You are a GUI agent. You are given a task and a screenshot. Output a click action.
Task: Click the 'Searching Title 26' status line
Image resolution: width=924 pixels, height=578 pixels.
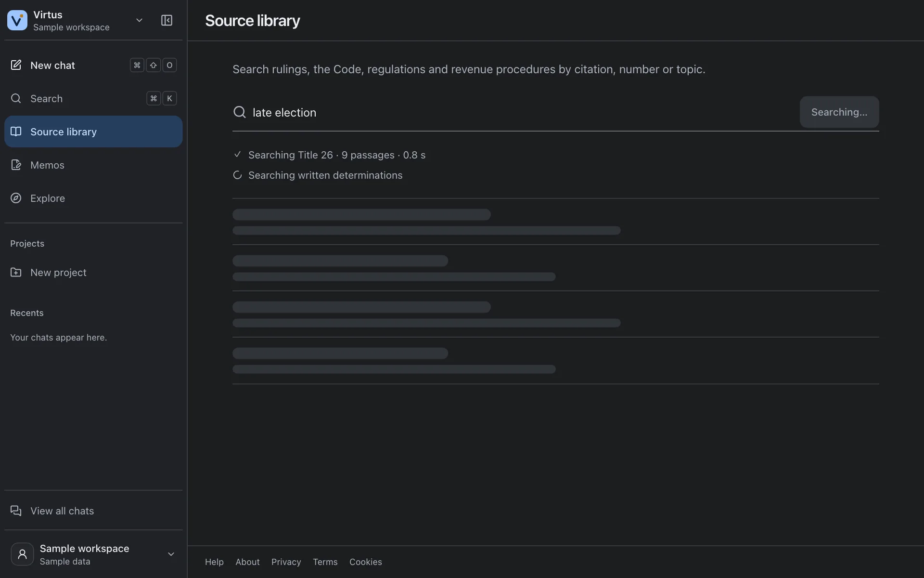click(x=337, y=155)
